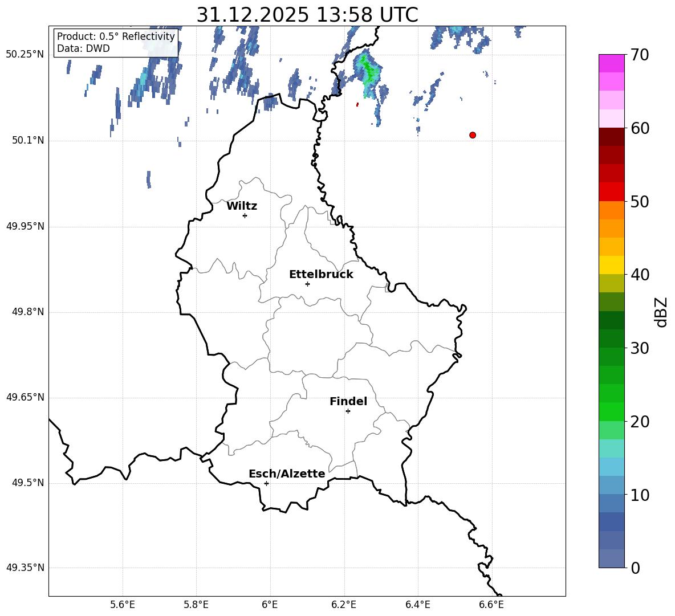Click the Wiltz town label
675x616 pixels.
pos(242,206)
